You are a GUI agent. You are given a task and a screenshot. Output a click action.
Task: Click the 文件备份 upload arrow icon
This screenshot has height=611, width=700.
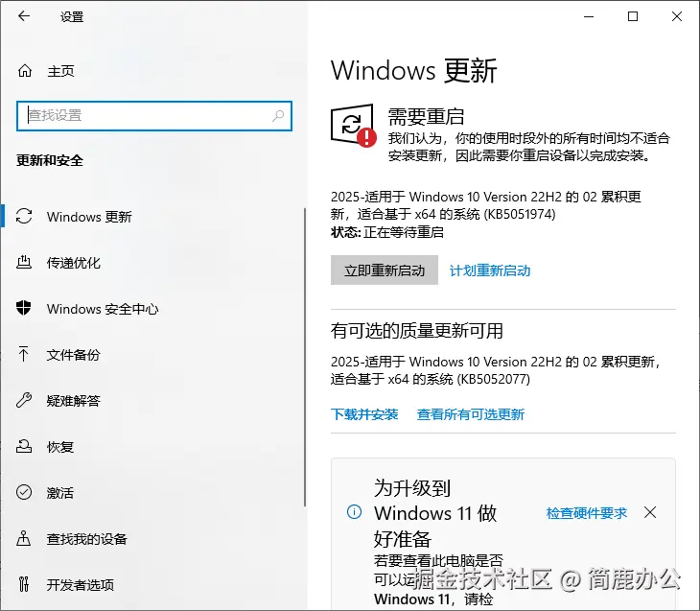click(24, 354)
